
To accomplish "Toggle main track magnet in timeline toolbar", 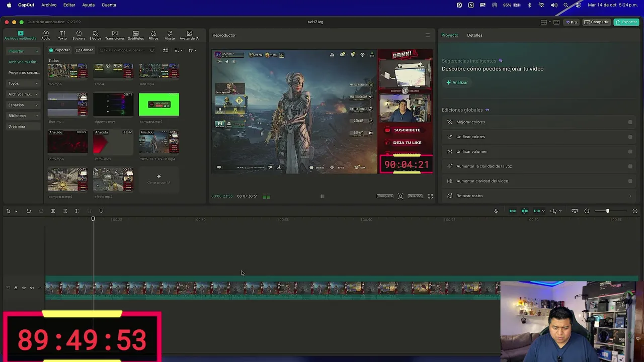I will pos(512,211).
